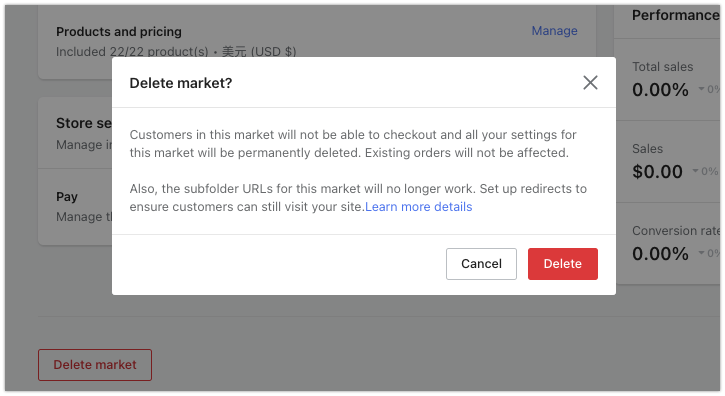This screenshot has width=725, height=396.
Task: Click the Conversion rate 0.00% value
Action: 660,254
